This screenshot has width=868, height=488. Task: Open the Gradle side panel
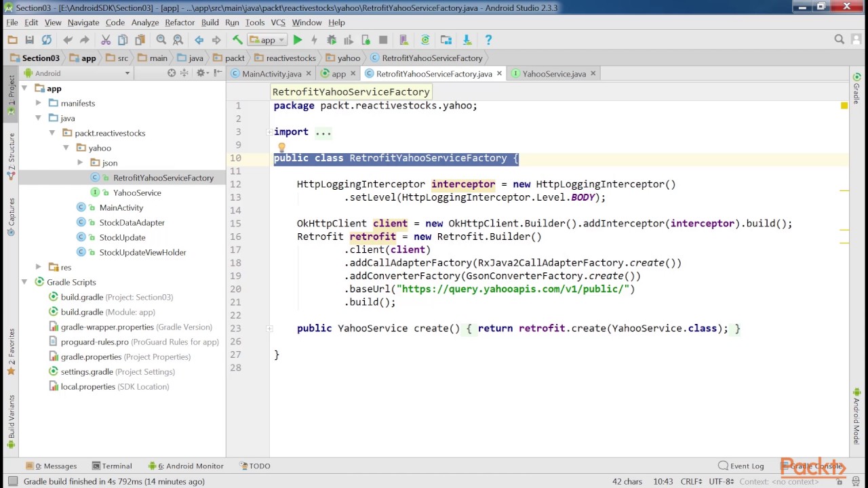point(856,88)
